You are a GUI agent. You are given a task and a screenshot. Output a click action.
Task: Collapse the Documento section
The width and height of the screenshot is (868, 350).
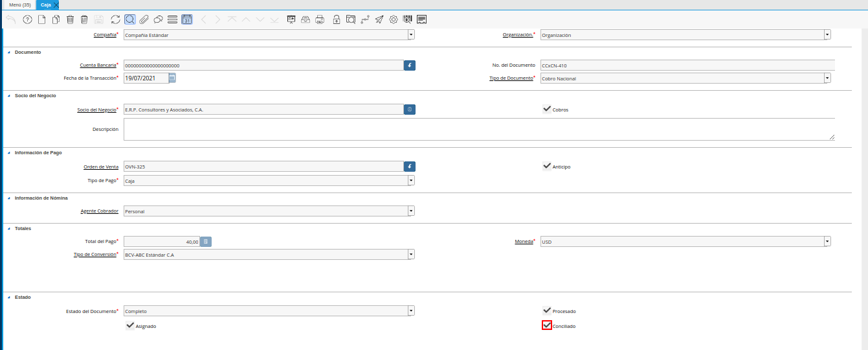[x=9, y=52]
